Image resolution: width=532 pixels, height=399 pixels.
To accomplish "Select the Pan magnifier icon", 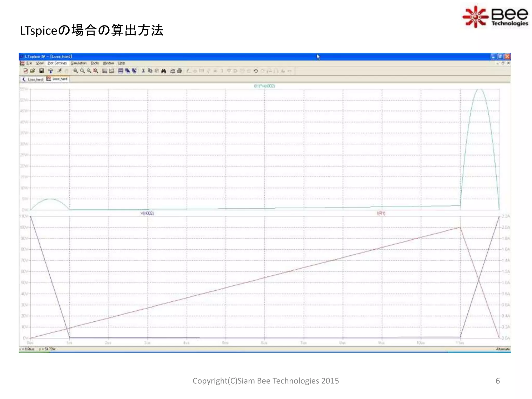I will pyautogui.click(x=82, y=71).
